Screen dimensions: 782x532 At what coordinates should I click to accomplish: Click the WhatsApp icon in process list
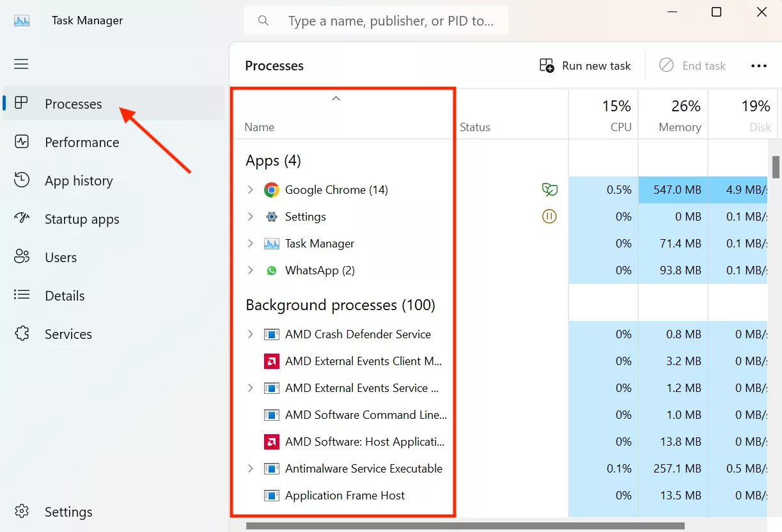272,270
